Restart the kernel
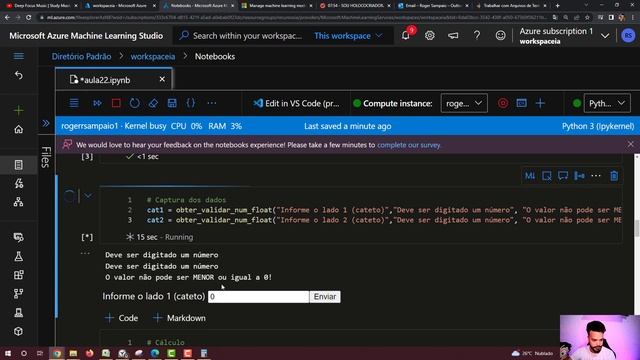Screen dimensions: 640x360 [134, 103]
